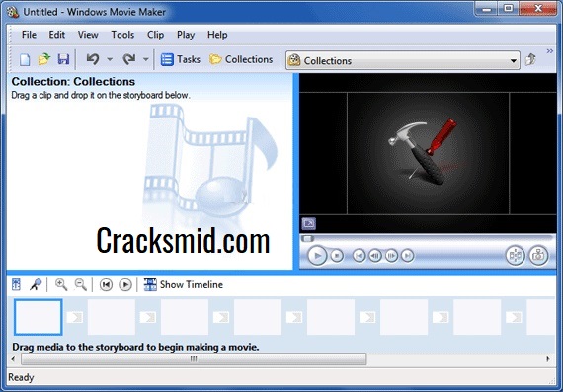The image size is (563, 392).
Task: Click the preview seek bar handle
Action: pyautogui.click(x=307, y=238)
